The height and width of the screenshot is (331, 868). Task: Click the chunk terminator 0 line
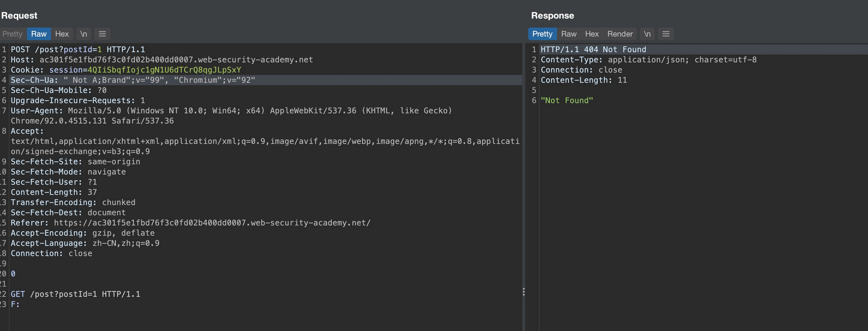[13, 274]
